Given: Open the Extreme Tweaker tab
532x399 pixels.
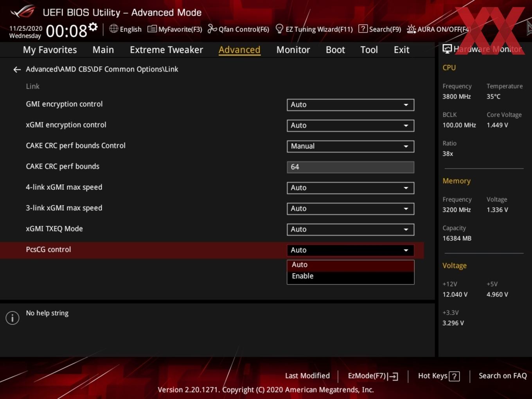Looking at the screenshot, I should (x=166, y=50).
